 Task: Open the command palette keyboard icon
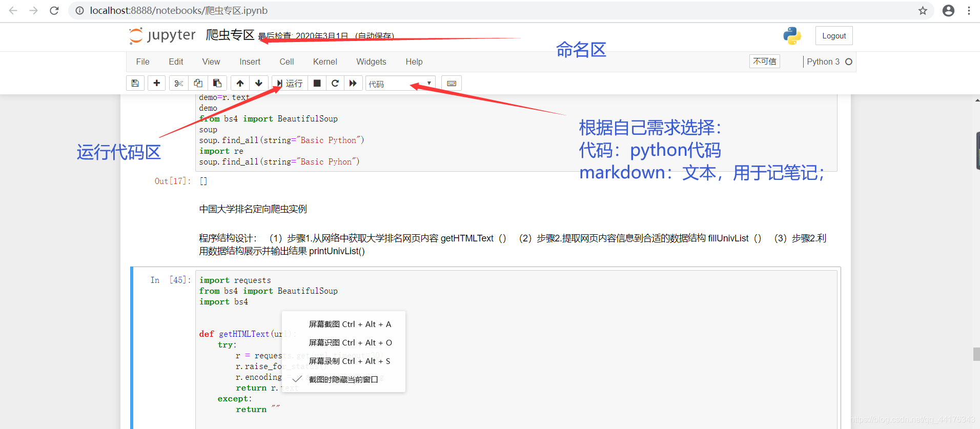(x=452, y=83)
